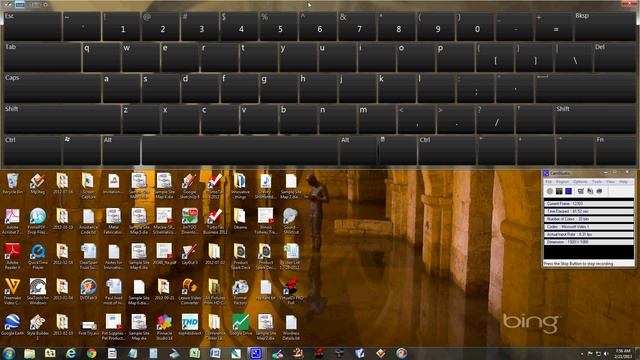Open the Options menu in CamStudio
640x360 pixels.
click(580, 182)
